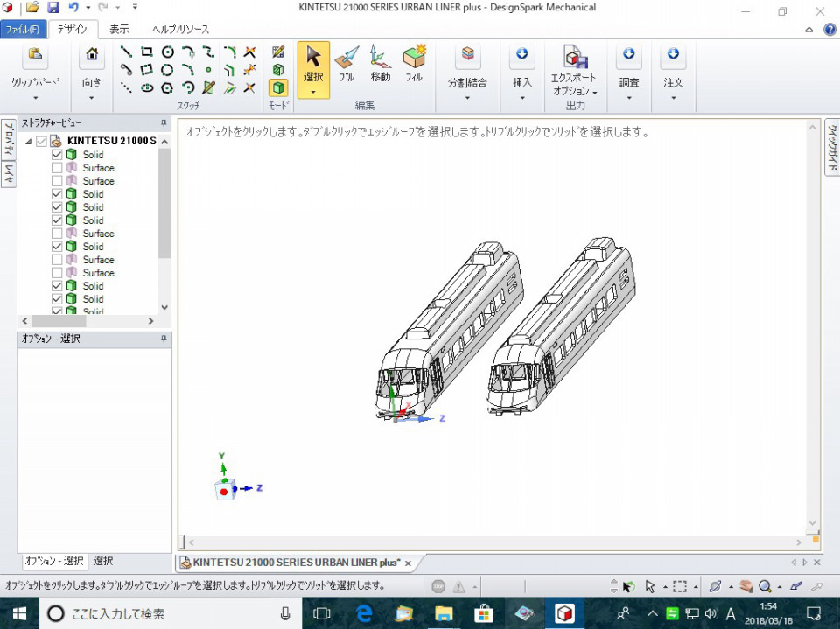Open the レイヤ side tab
The image size is (840, 629).
coord(9,174)
